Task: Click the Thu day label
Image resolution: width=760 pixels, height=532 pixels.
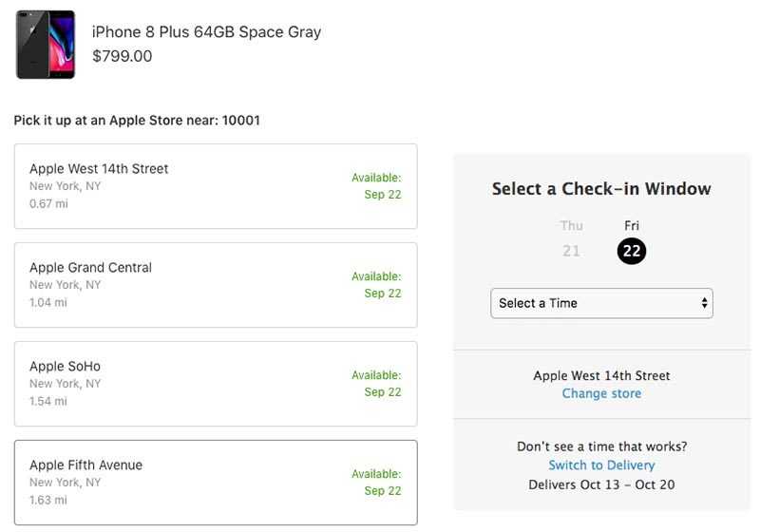Action: pos(571,225)
